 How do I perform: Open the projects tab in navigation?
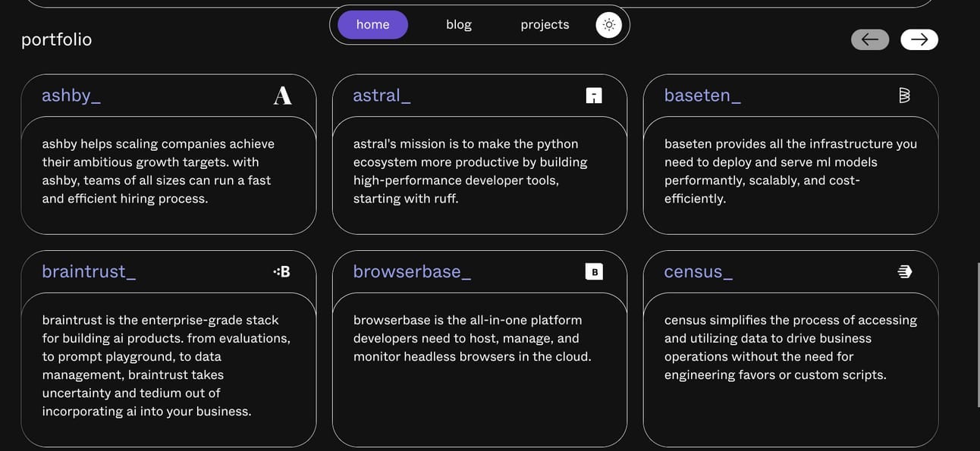(545, 24)
